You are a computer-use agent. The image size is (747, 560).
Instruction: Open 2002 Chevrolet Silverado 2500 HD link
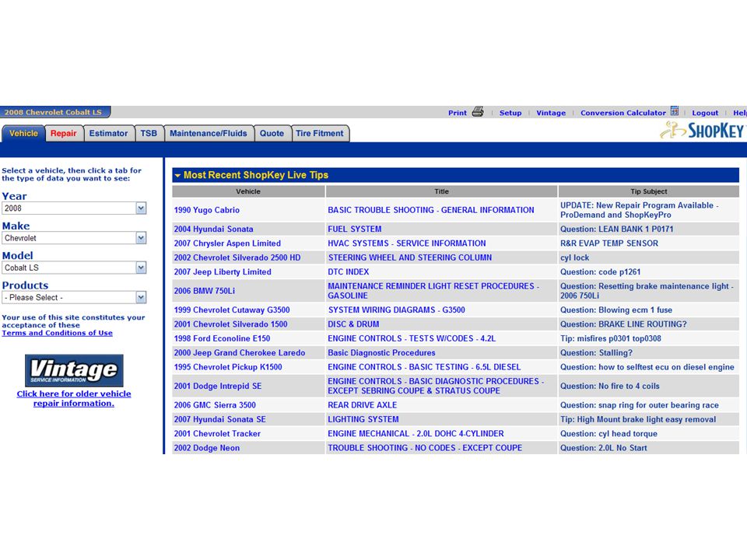point(237,257)
